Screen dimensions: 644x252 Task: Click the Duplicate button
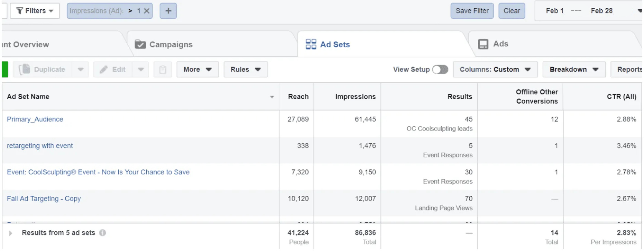tap(43, 69)
